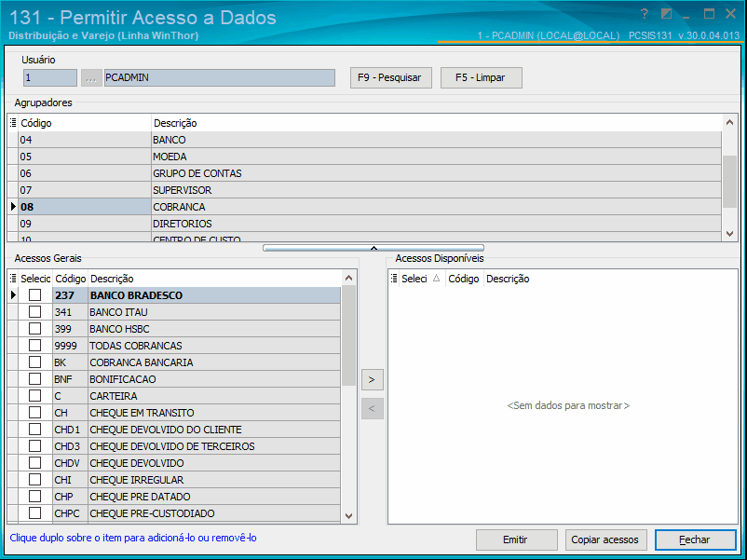Check the CHEQUE DEVOLVIDO (CHDV) checkbox

pyautogui.click(x=34, y=463)
